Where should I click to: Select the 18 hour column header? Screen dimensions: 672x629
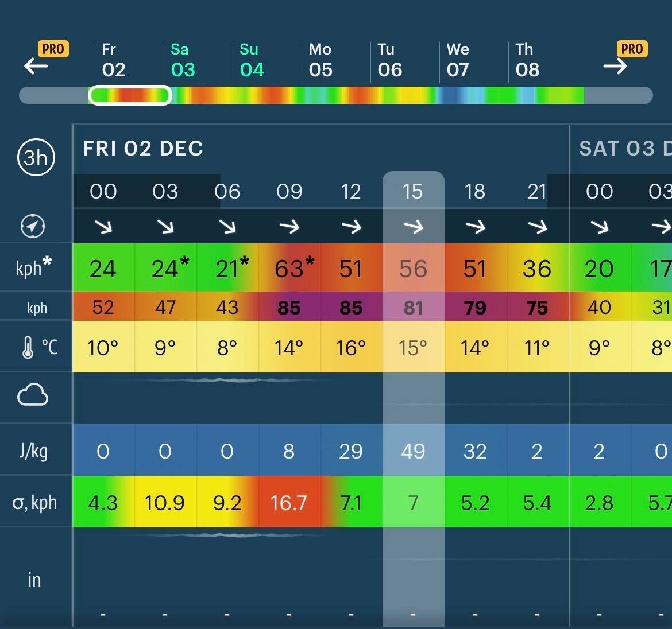point(474,192)
